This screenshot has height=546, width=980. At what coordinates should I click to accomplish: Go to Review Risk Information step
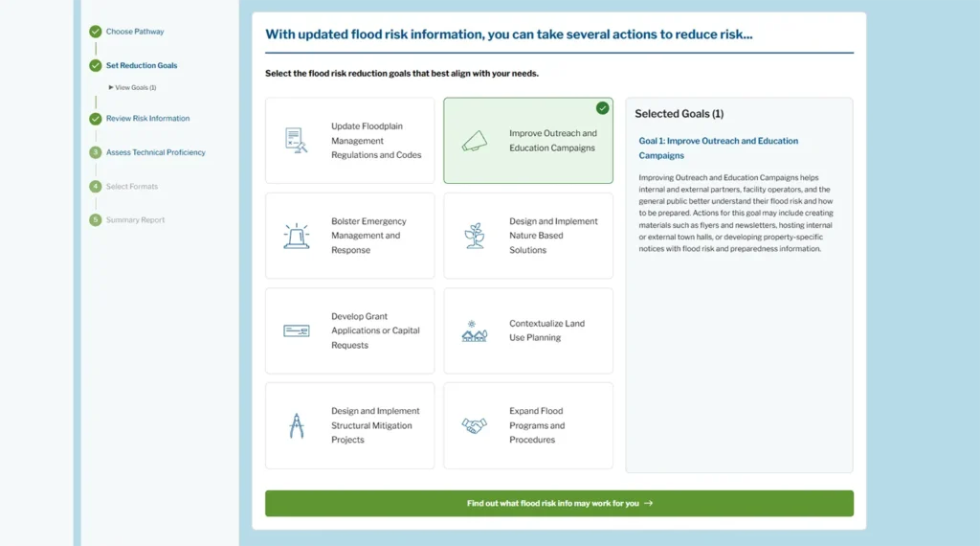(147, 118)
